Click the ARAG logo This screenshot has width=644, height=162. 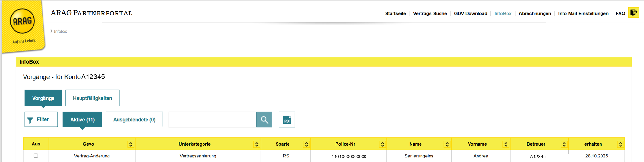coord(23,21)
